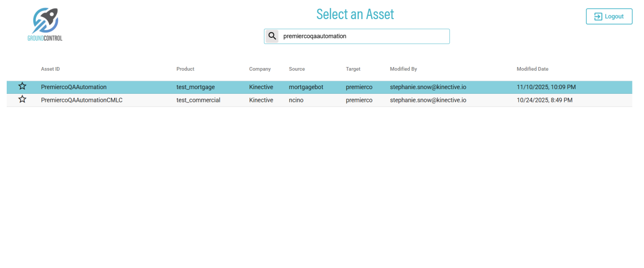Log out using the Logout button
This screenshot has width=644, height=268.
point(609,16)
